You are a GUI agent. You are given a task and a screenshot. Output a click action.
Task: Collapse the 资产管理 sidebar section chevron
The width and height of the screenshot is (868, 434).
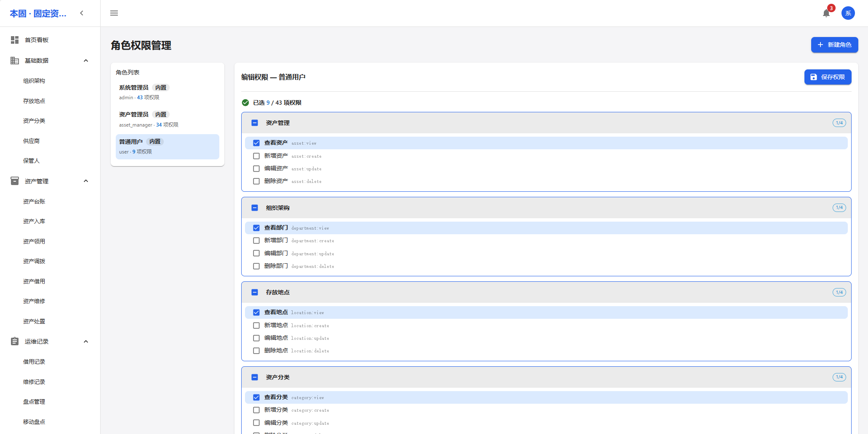click(86, 181)
